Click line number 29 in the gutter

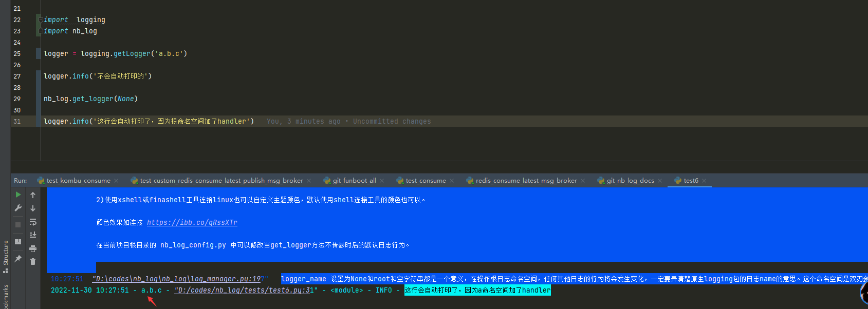tap(17, 99)
